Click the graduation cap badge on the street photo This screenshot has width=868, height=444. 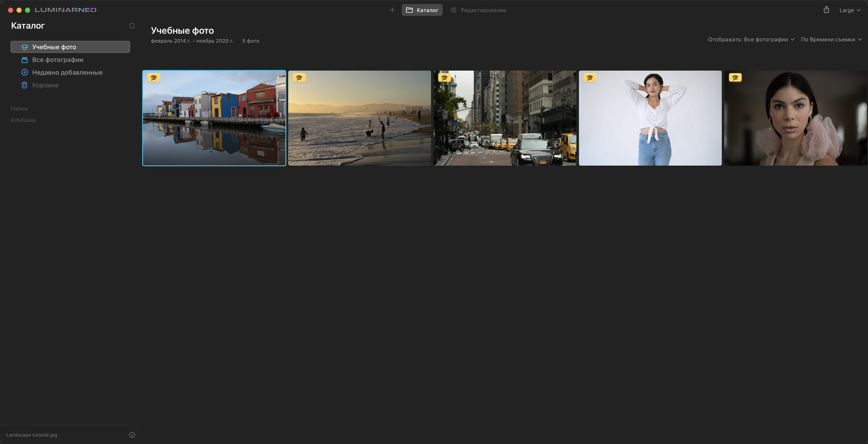pyautogui.click(x=445, y=77)
